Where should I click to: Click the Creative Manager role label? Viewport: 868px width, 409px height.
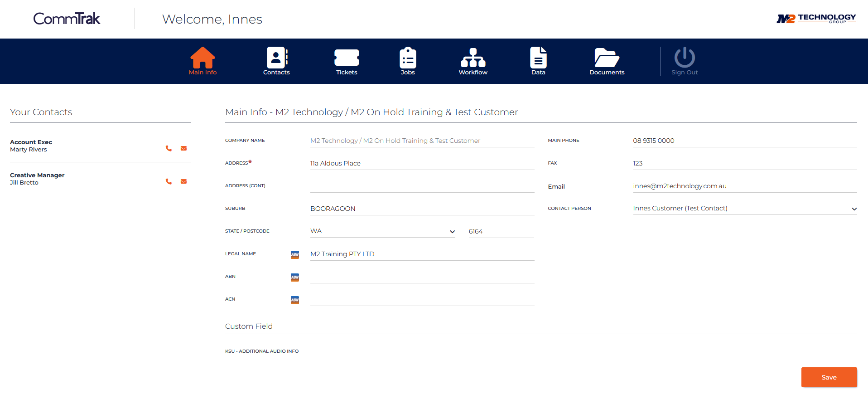click(x=37, y=175)
